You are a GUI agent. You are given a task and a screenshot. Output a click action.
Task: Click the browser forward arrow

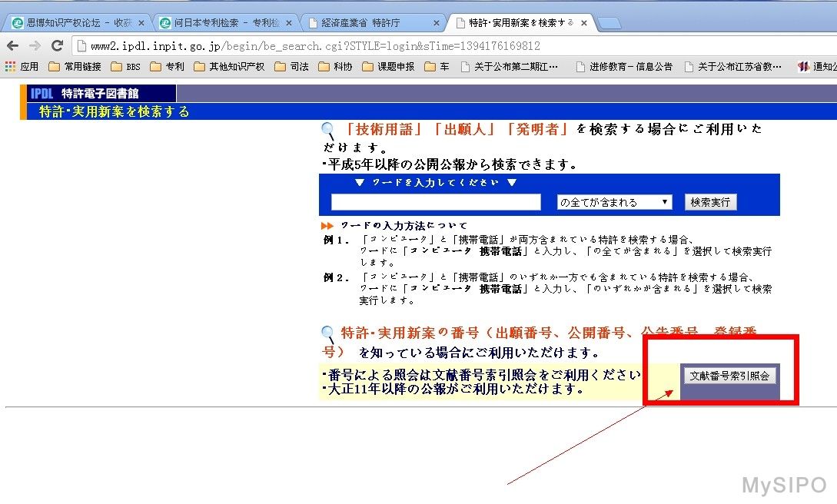click(x=35, y=46)
